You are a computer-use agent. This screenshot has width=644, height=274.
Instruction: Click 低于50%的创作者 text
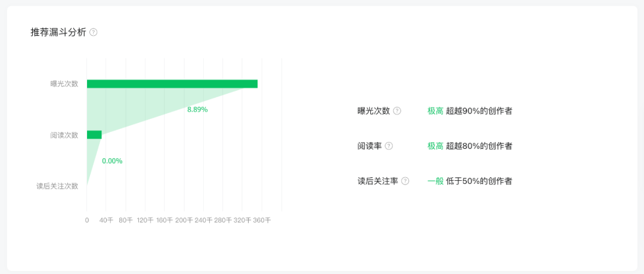point(479,181)
